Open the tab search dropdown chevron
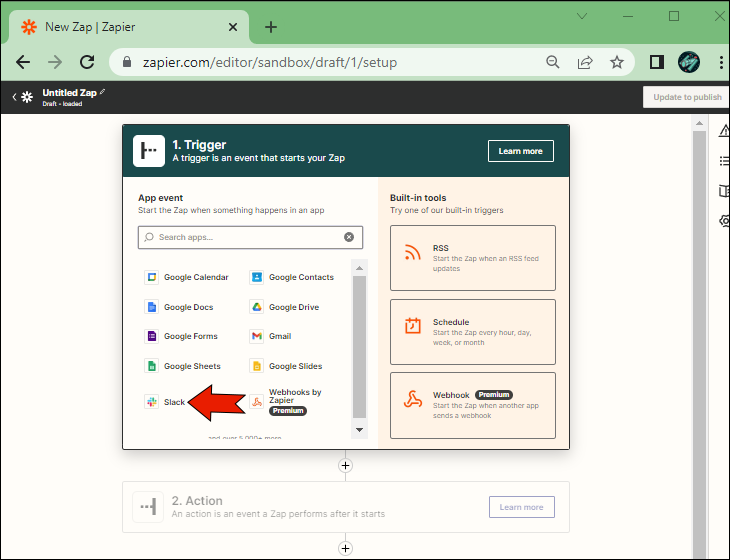Image resolution: width=730 pixels, height=560 pixels. coord(582,16)
